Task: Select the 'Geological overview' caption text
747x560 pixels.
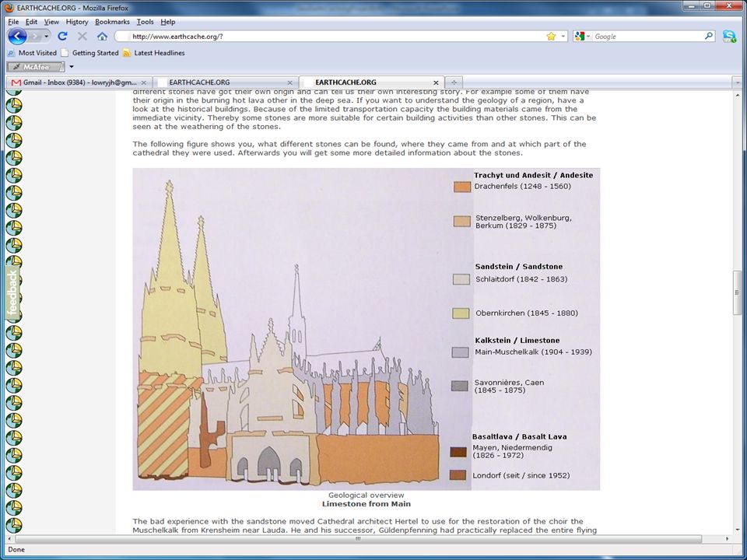Action: [366, 495]
